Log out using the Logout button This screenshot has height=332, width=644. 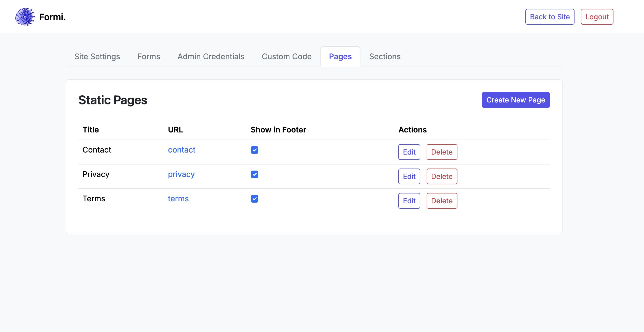click(x=597, y=17)
